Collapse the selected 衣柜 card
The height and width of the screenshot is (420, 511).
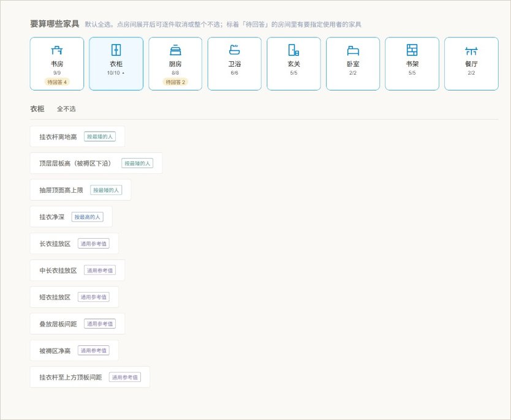[116, 64]
